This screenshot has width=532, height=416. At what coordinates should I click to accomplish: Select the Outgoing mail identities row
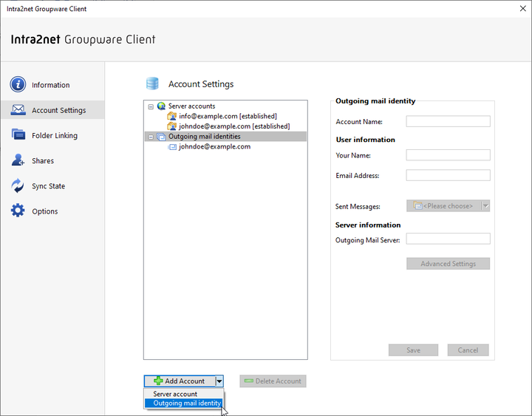coord(225,137)
